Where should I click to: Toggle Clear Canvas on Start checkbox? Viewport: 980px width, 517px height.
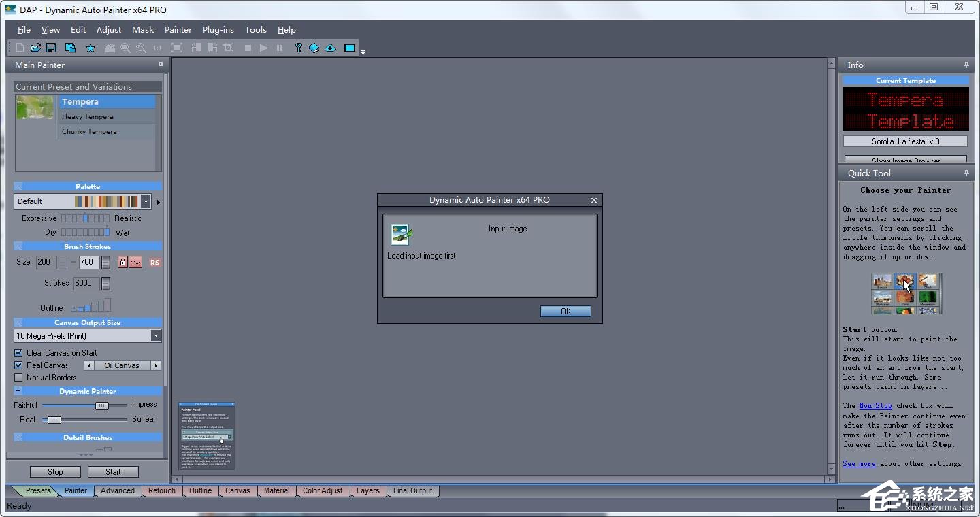(18, 353)
